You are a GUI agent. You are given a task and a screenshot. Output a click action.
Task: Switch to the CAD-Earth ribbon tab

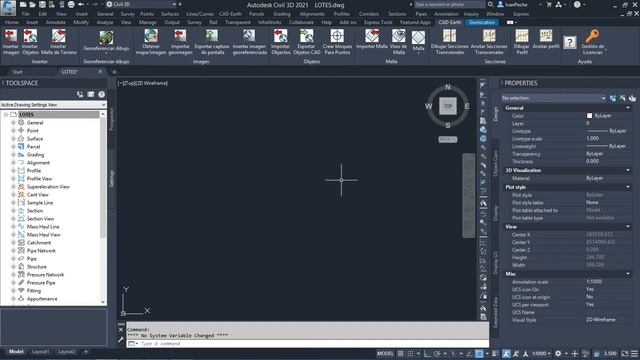[449, 22]
